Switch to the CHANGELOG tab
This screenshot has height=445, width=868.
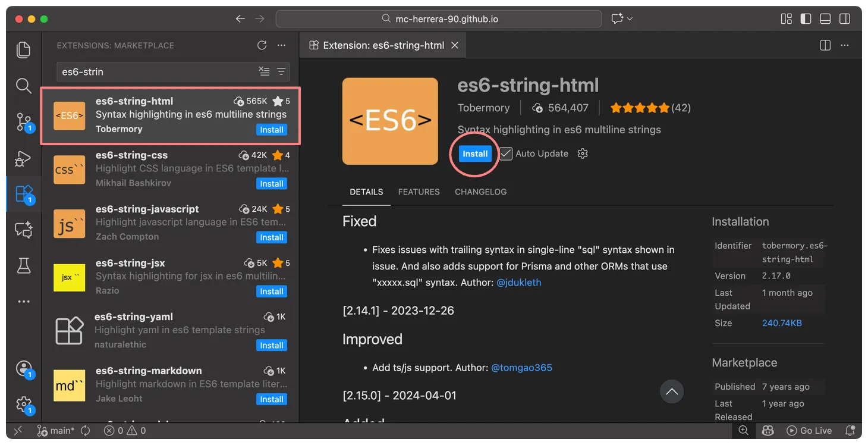(x=480, y=192)
